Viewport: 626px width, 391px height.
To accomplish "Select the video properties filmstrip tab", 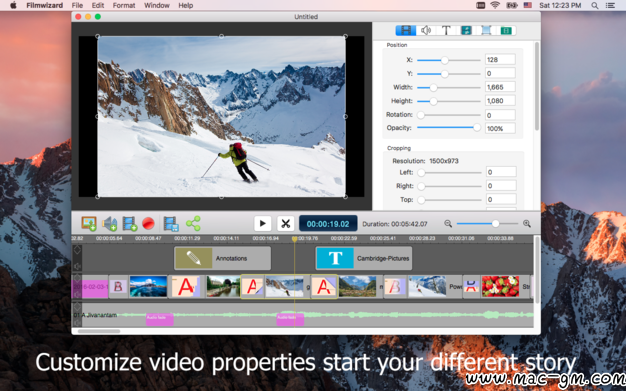I will (x=406, y=30).
